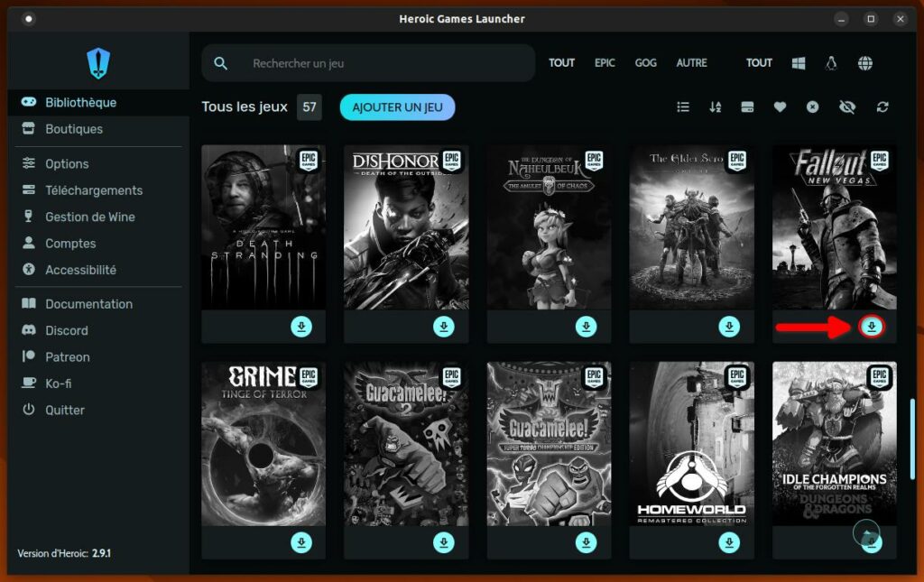This screenshot has width=924, height=582.
Task: Click download icon under Death Stranding
Action: pos(301,327)
